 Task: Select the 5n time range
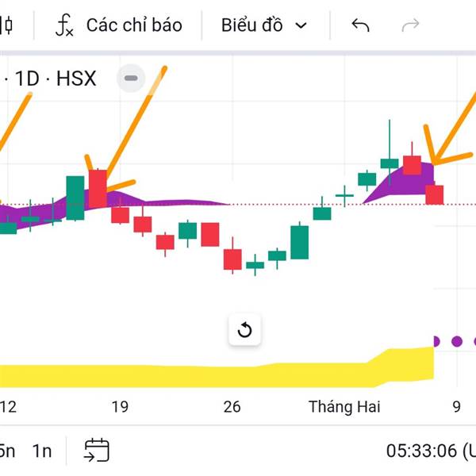click(x=7, y=451)
